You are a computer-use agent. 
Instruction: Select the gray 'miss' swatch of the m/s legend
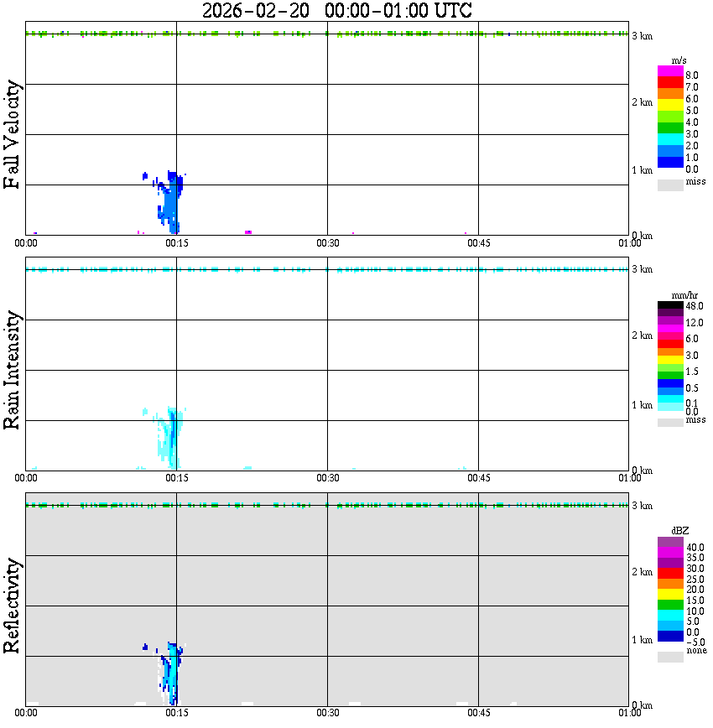click(x=670, y=185)
